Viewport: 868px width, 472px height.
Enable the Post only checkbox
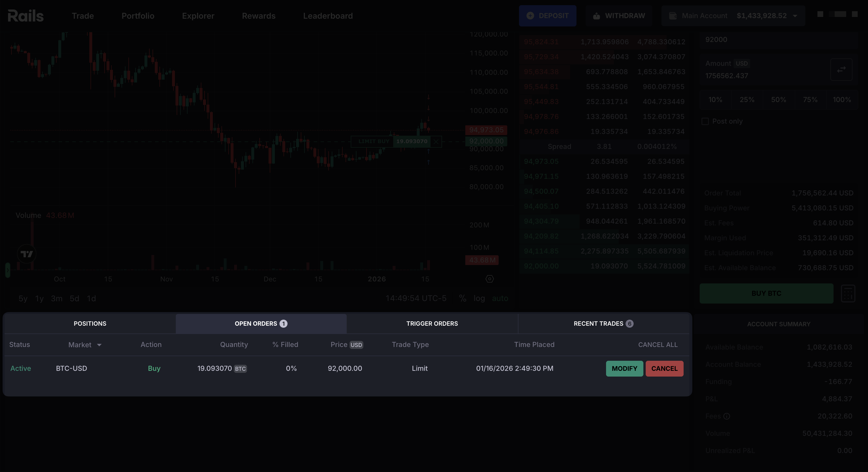pyautogui.click(x=705, y=121)
